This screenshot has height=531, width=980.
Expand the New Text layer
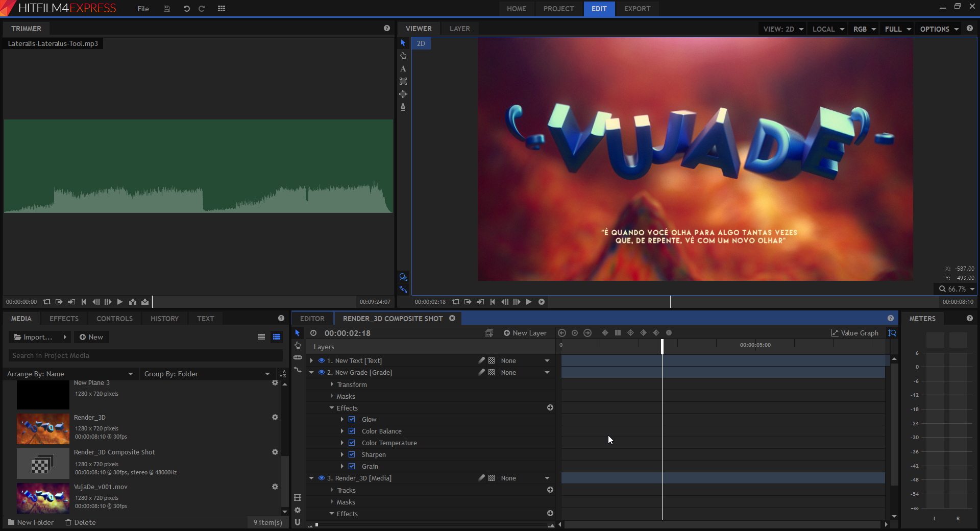click(x=311, y=360)
